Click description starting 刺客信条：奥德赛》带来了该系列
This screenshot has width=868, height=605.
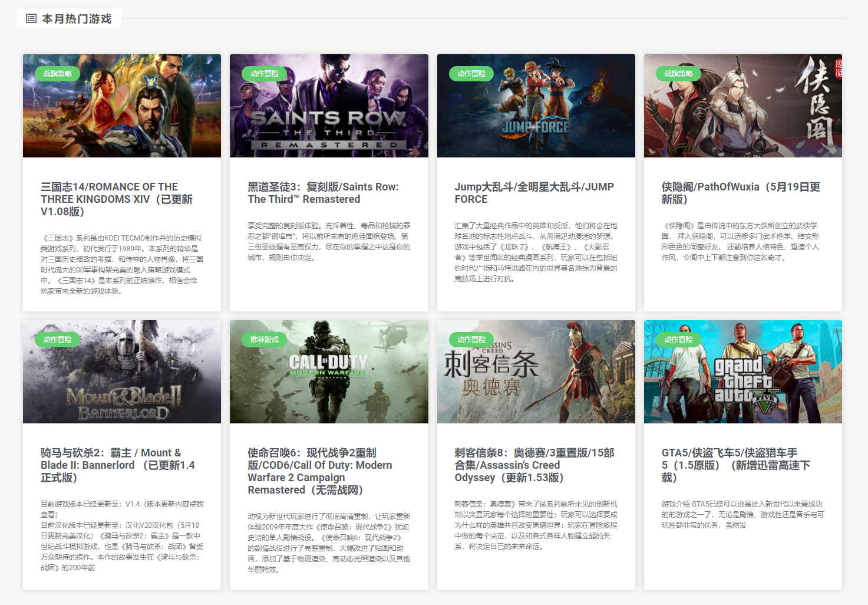[x=536, y=525]
